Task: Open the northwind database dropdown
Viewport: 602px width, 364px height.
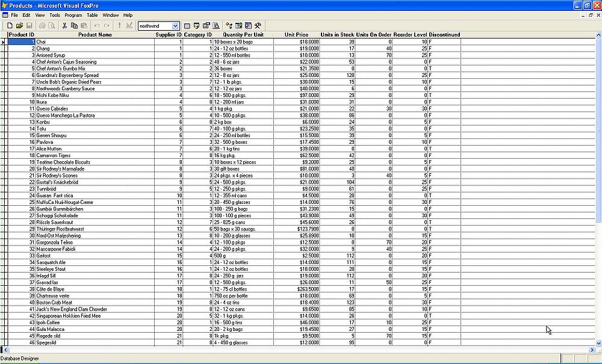Action: click(175, 26)
